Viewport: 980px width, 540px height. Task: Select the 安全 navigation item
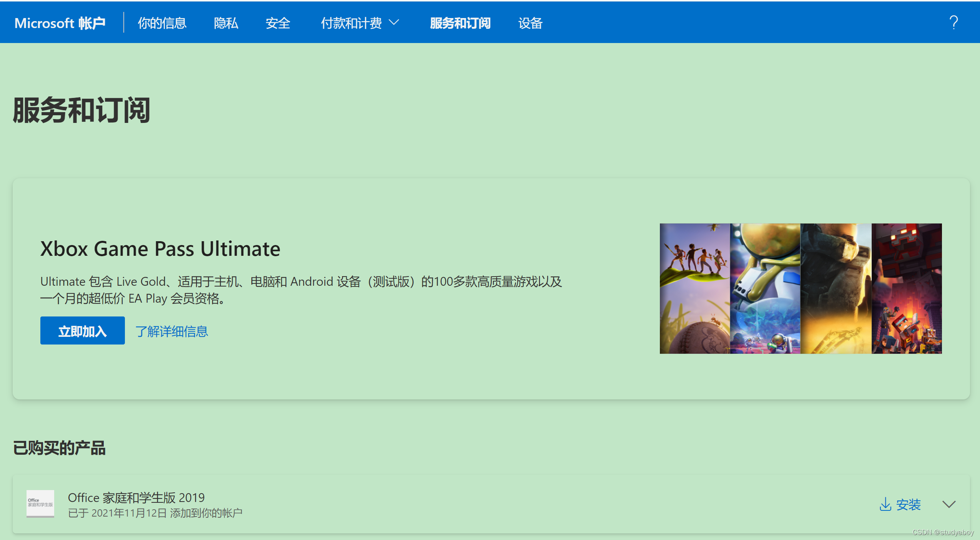(x=277, y=23)
